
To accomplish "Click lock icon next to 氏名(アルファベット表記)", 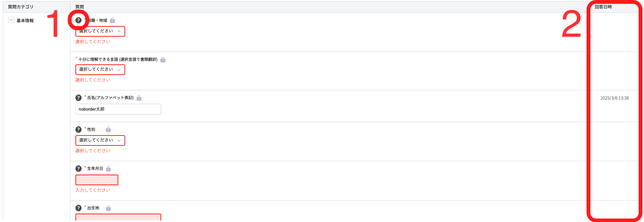I will [139, 98].
